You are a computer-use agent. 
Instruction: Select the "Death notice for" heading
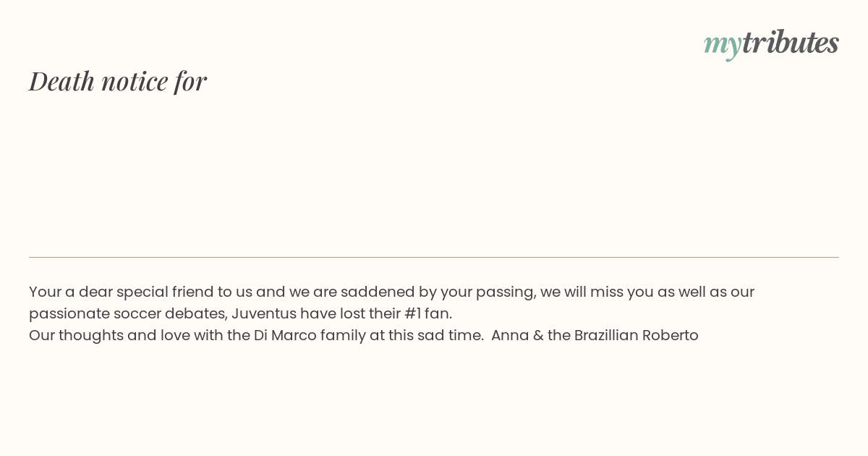[x=118, y=81]
